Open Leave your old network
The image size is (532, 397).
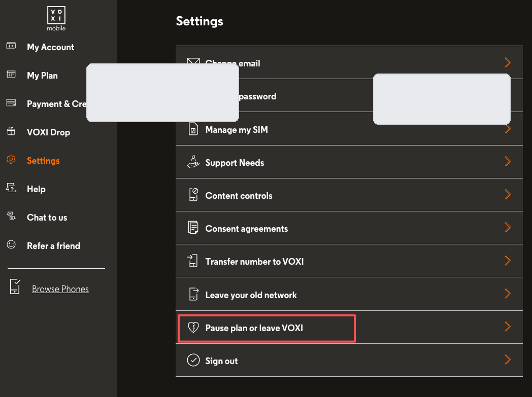pyautogui.click(x=349, y=294)
